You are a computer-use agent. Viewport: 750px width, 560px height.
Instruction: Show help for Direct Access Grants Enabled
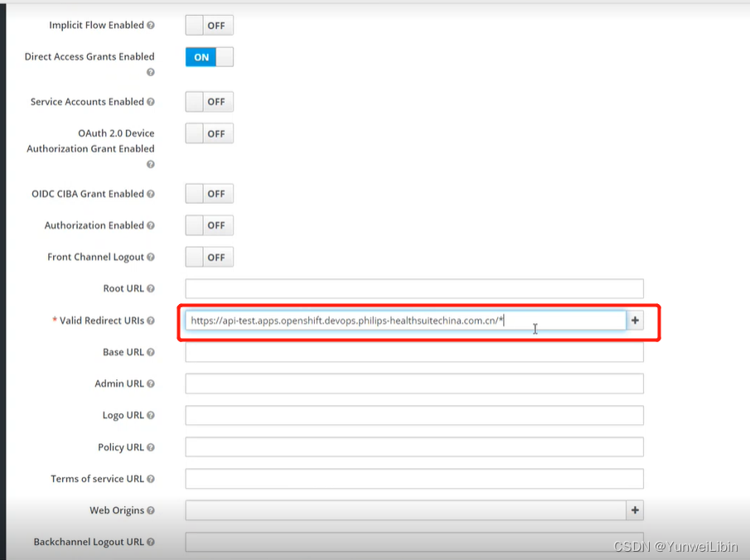(151, 72)
